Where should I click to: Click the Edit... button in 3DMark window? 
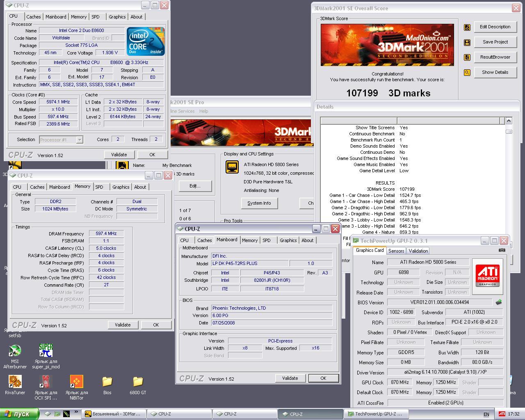(x=195, y=186)
